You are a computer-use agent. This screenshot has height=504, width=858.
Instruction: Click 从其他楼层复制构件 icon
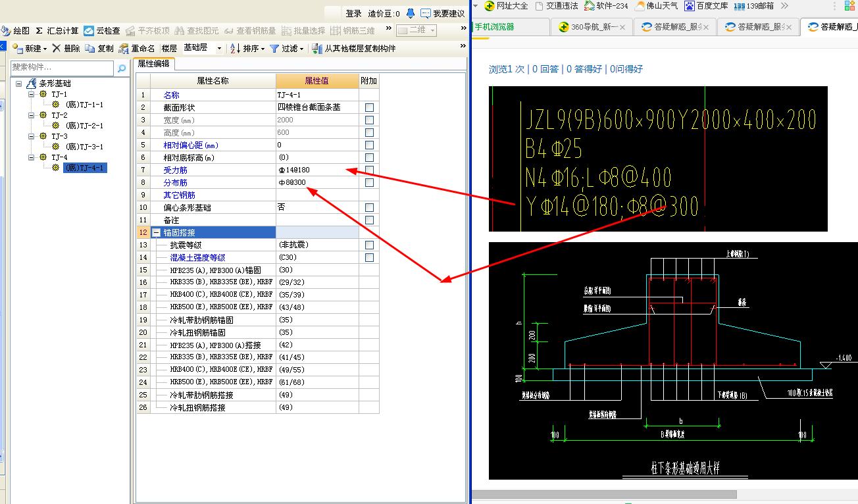318,49
